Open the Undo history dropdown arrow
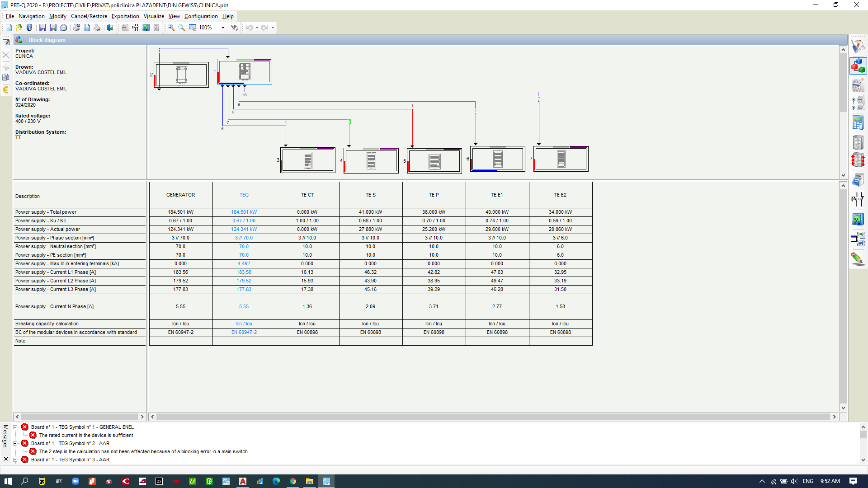 (257, 28)
